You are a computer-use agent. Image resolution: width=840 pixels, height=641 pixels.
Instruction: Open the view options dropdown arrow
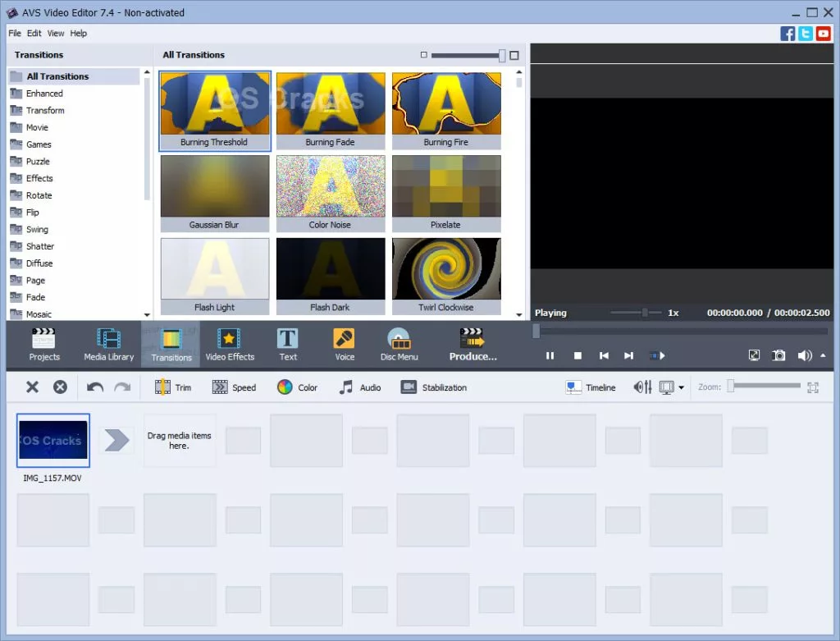click(x=682, y=387)
